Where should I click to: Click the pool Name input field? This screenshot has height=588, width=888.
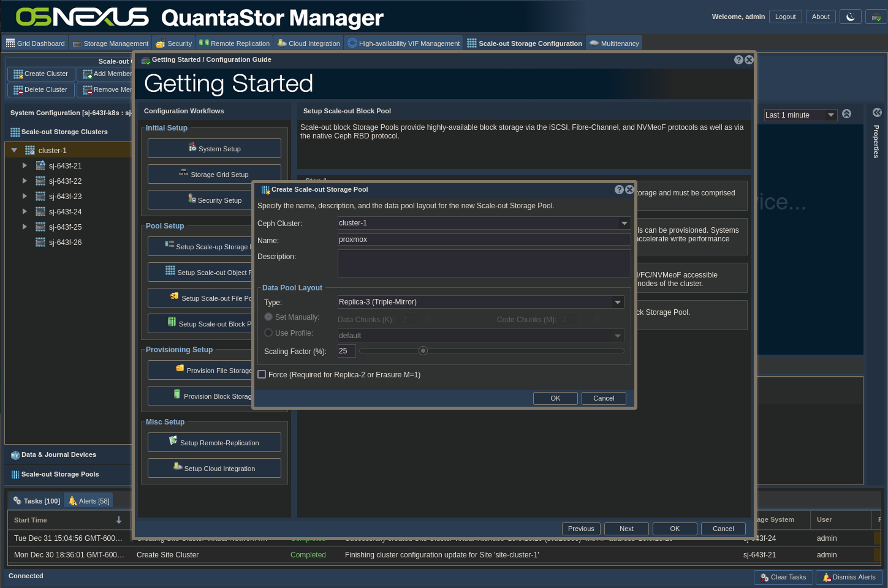pos(484,239)
